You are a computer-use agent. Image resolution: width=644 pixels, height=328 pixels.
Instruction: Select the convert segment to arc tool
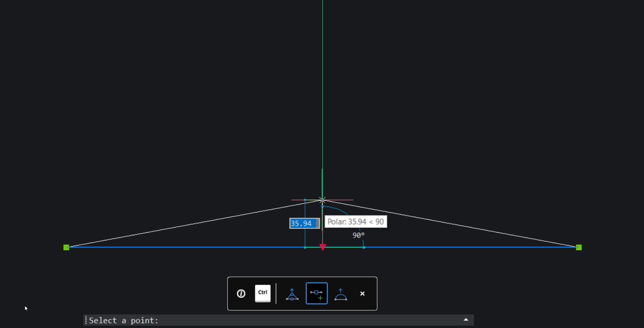341,293
